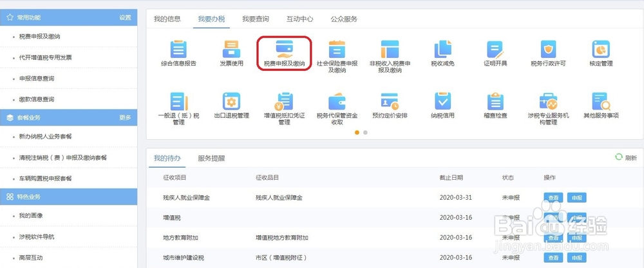
Task: Switch to 互动中心 tab
Action: coord(300,19)
